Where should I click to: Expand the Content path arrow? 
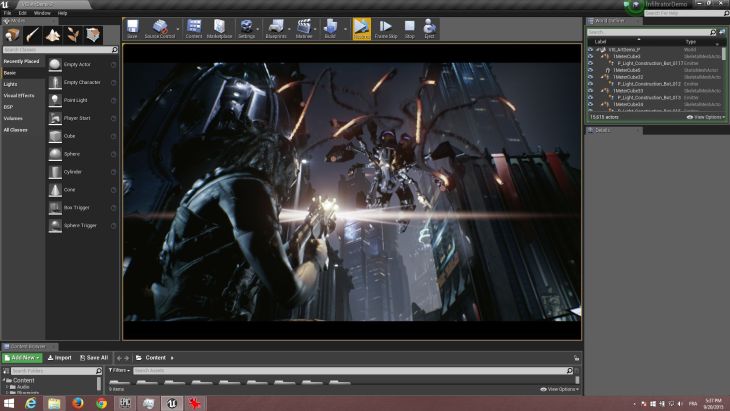point(172,358)
